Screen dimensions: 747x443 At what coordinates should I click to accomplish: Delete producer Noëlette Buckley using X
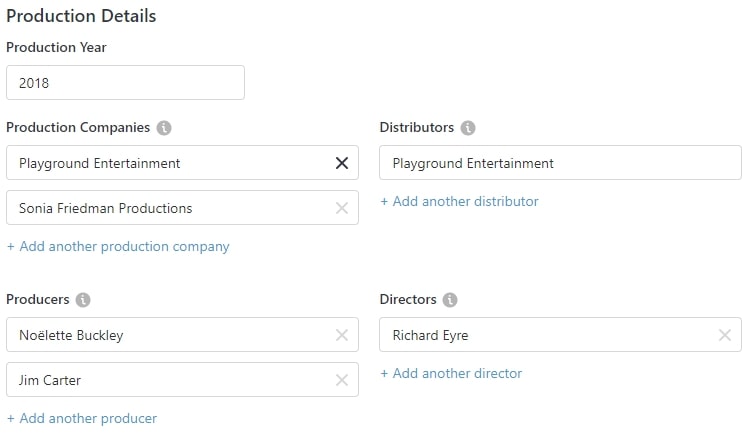[342, 335]
